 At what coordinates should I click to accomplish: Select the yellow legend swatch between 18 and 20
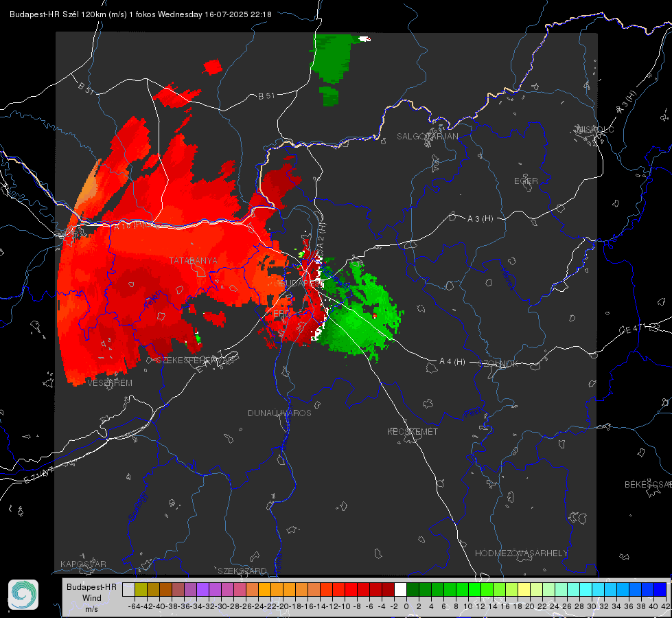[x=524, y=589]
